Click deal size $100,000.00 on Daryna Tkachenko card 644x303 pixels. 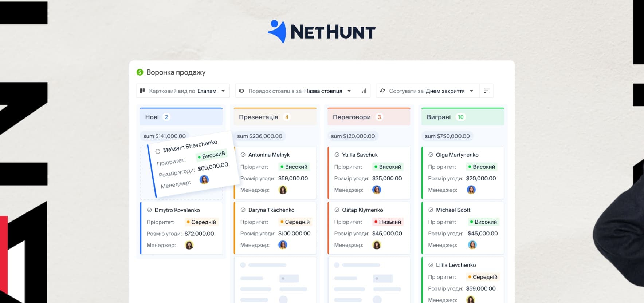coord(294,234)
